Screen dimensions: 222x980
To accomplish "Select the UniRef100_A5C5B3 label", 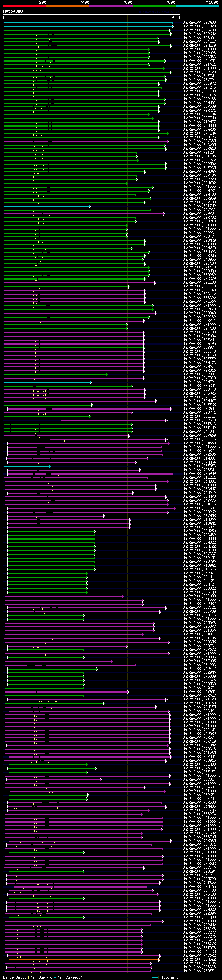I will [x=199, y=57].
